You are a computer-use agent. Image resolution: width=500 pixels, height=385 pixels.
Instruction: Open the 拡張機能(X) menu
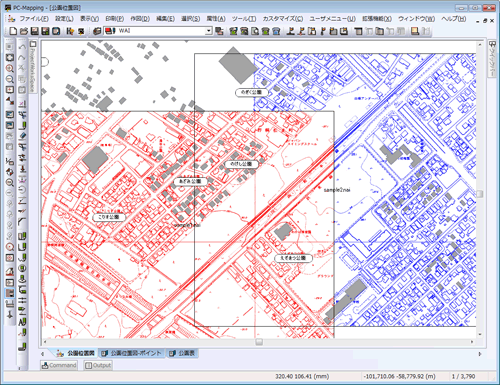(x=377, y=18)
